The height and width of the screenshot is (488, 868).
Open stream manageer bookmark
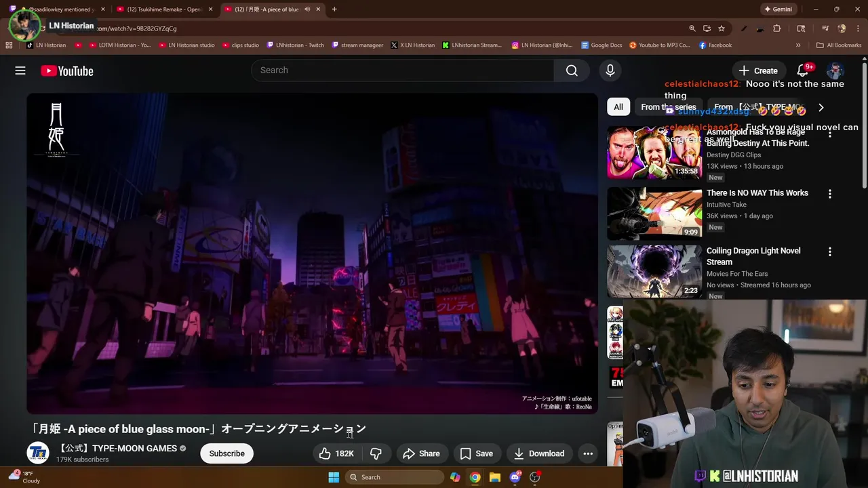pyautogui.click(x=357, y=45)
